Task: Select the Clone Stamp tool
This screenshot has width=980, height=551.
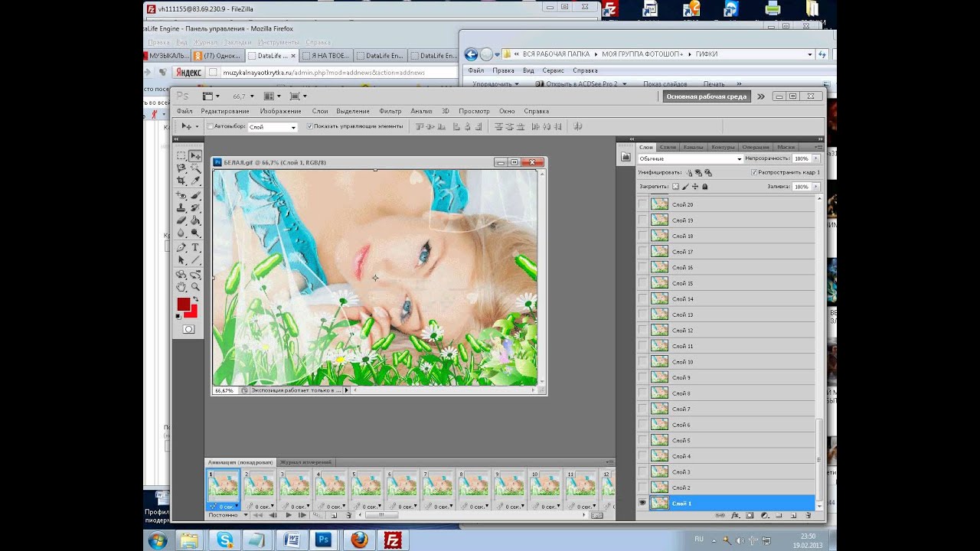Action: coord(181,208)
